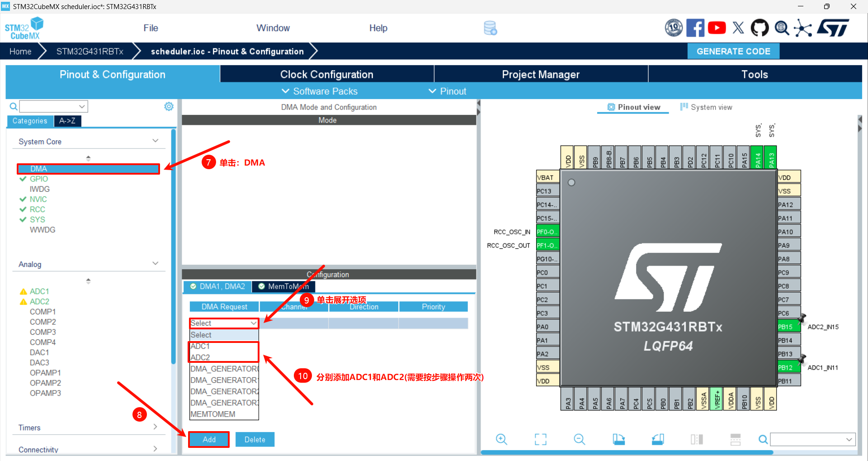Image resolution: width=868 pixels, height=461 pixels.
Task: Choose ADC2 from DMA request list
Action: 224,357
